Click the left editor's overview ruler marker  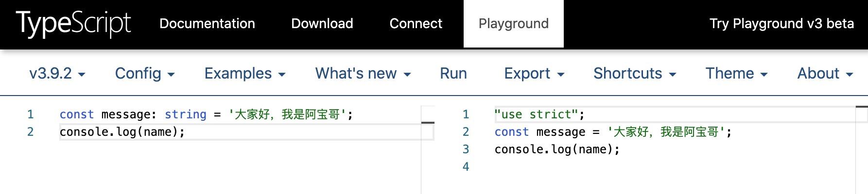(x=428, y=123)
